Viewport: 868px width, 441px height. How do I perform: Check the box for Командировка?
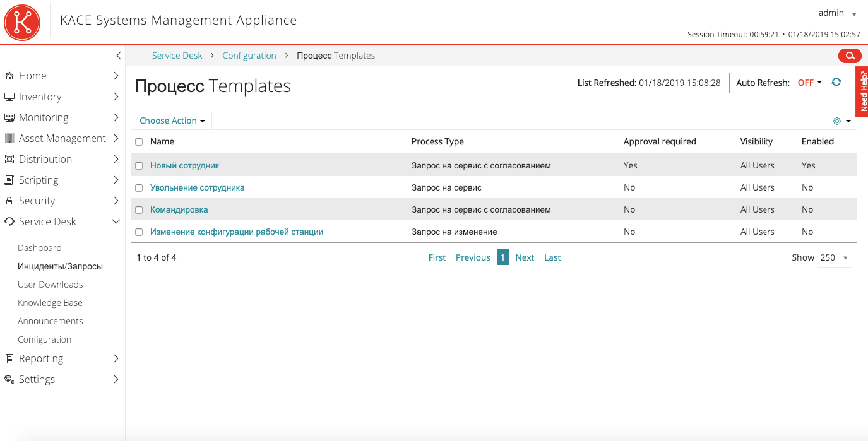click(x=139, y=210)
